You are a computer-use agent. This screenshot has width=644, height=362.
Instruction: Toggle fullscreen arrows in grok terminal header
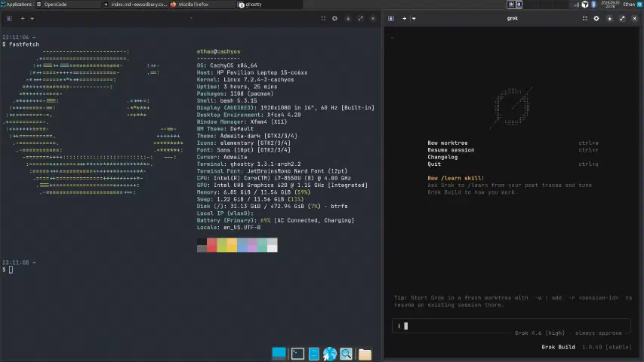coord(622,18)
